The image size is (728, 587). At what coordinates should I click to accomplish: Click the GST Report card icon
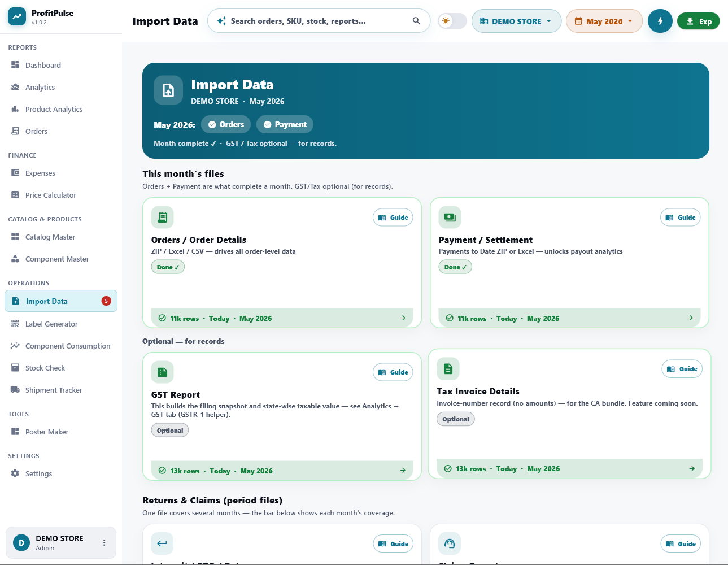[x=162, y=372]
